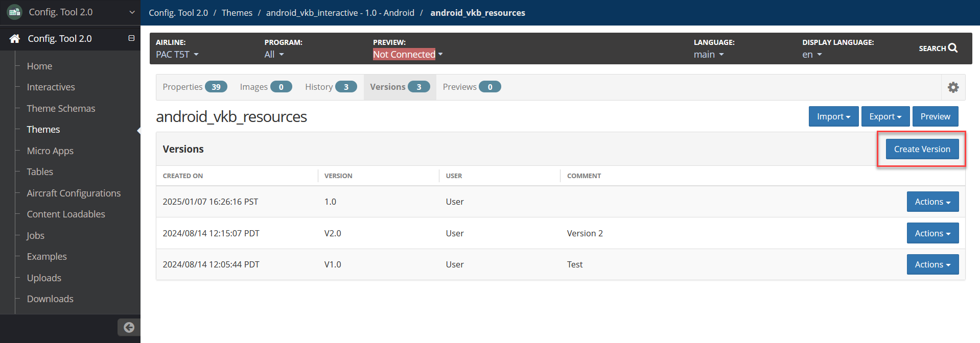This screenshot has width=980, height=343.
Task: Open the Import dropdown button
Action: coord(833,116)
